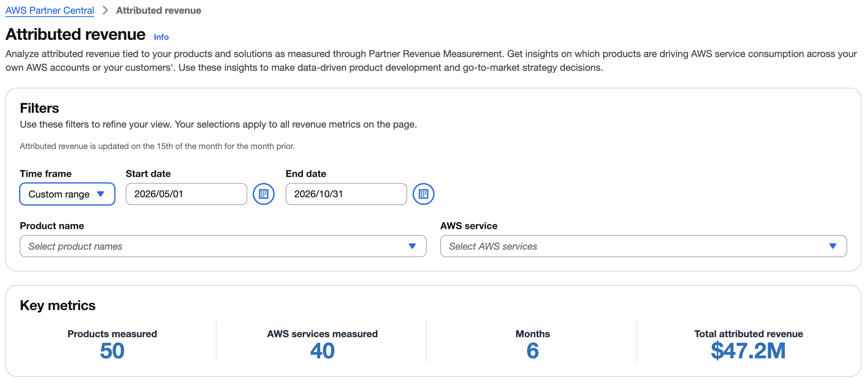
Task: Click the AWS services measured value 40
Action: click(322, 351)
